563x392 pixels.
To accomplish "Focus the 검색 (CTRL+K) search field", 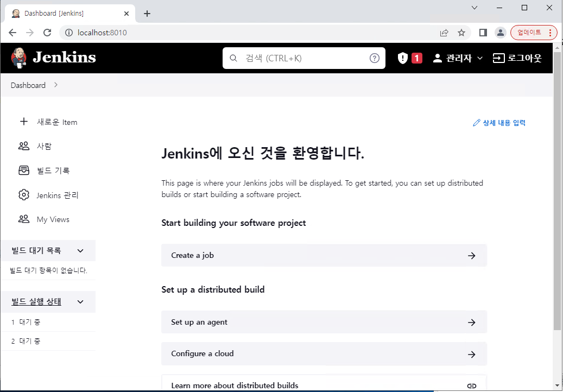I will (304, 58).
